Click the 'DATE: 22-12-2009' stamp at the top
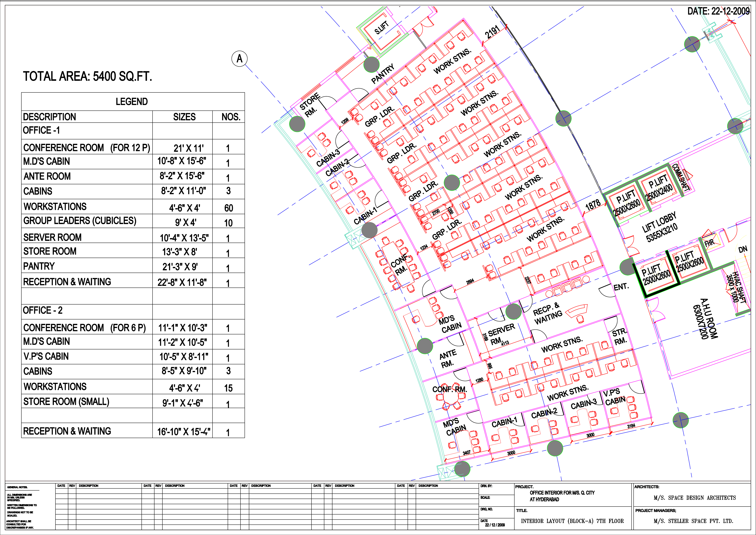This screenshot has height=535, width=756. [x=718, y=11]
